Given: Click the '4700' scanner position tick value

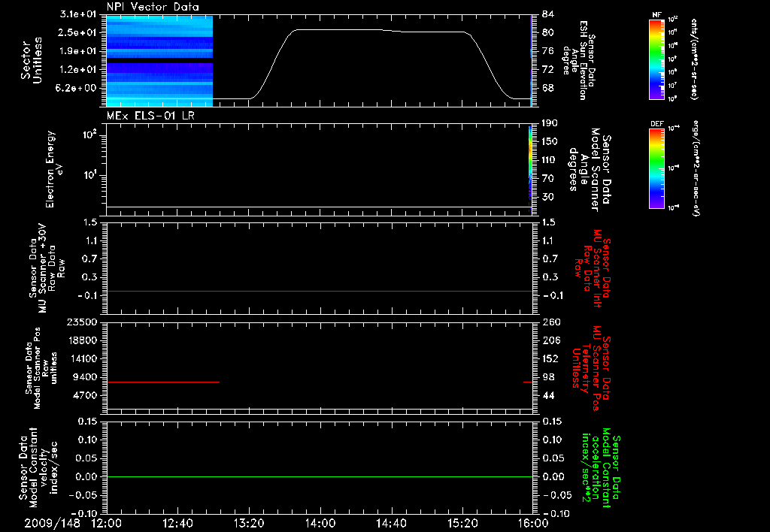Looking at the screenshot, I should (84, 395).
